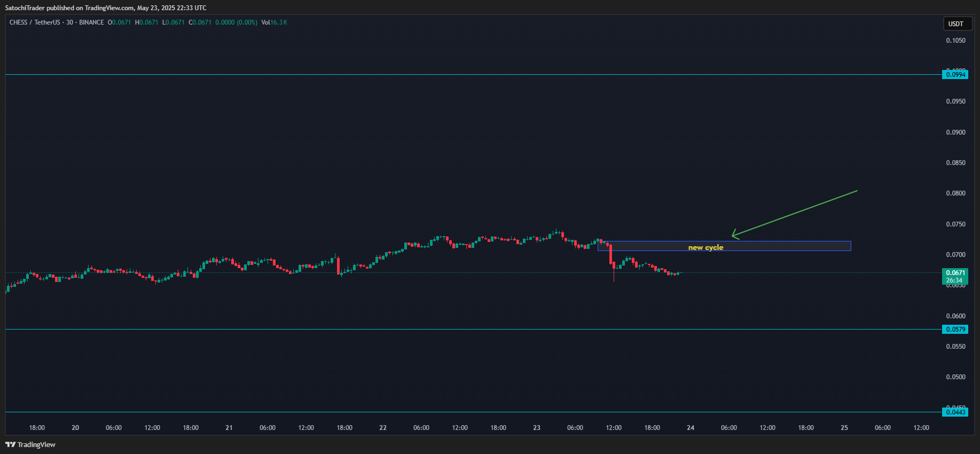Click the C0.0671 close value
Image resolution: width=980 pixels, height=454 pixels.
pos(200,22)
